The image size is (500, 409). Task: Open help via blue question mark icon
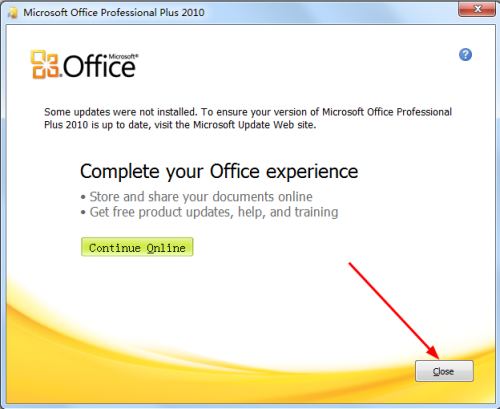[x=465, y=54]
